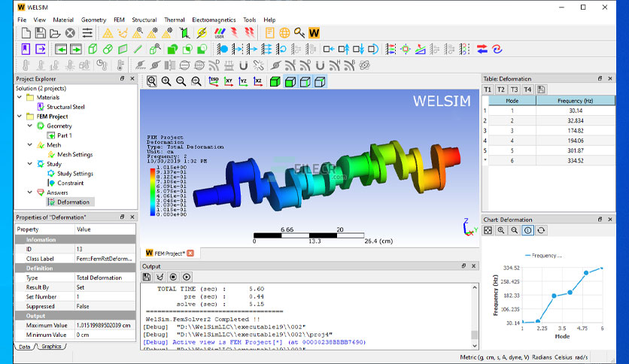This screenshot has height=364, width=629.
Task: Close the FEM Project tab with red X
Action: 190,253
